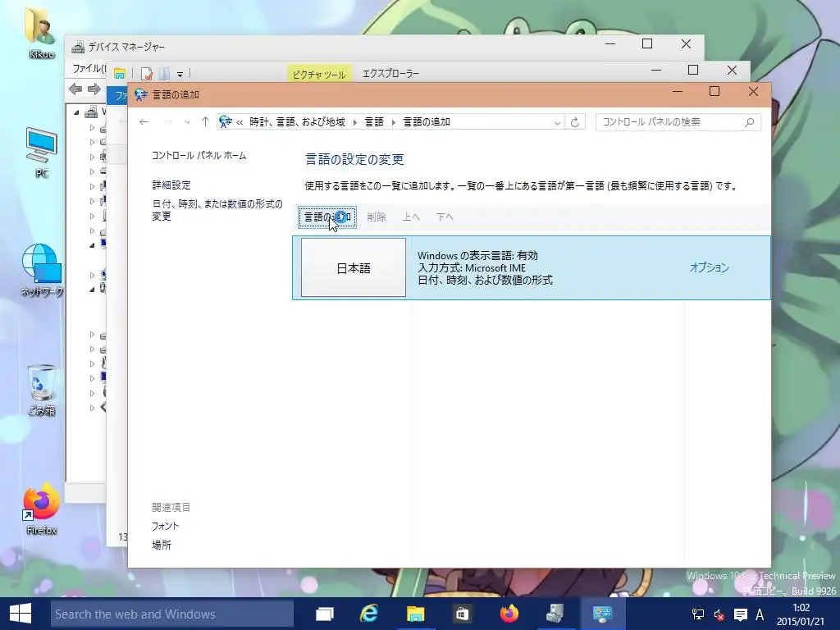Image resolution: width=840 pixels, height=630 pixels.
Task: Open Explorer quick access toolbar dropdown
Action: click(x=180, y=74)
